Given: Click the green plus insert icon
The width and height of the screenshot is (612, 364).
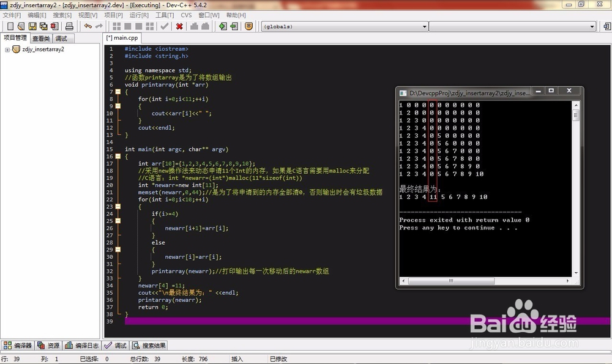Looking at the screenshot, I should (223, 26).
